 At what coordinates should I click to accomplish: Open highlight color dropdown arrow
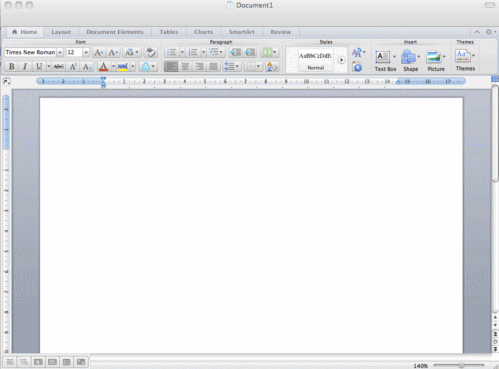tap(133, 67)
